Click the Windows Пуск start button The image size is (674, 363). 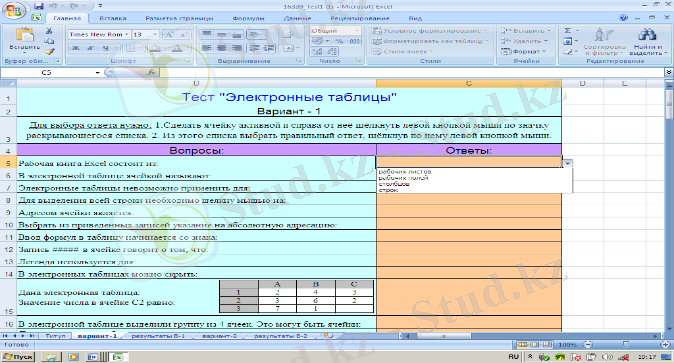click(18, 357)
